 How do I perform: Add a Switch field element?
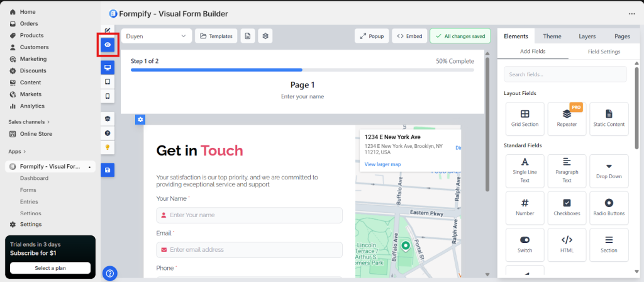tap(525, 245)
